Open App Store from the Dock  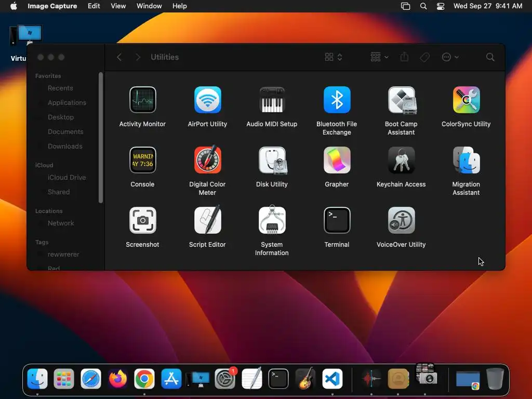pos(171,378)
